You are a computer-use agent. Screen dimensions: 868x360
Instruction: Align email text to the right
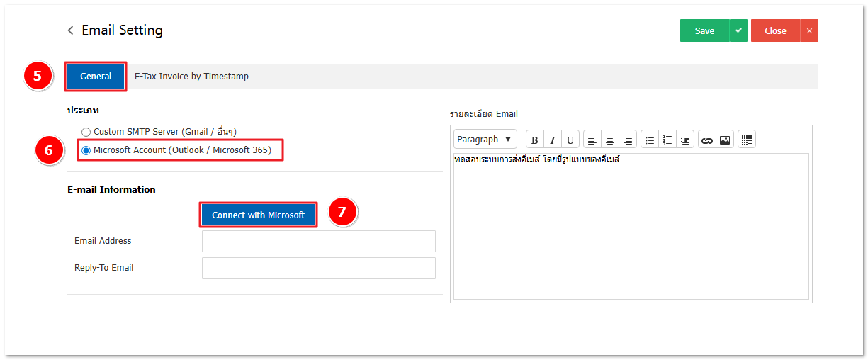[628, 140]
